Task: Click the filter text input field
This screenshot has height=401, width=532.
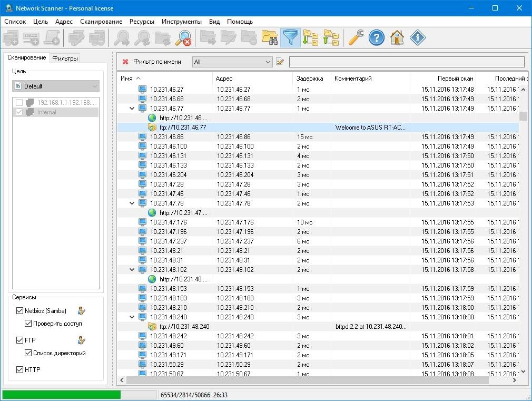Action: point(407,62)
